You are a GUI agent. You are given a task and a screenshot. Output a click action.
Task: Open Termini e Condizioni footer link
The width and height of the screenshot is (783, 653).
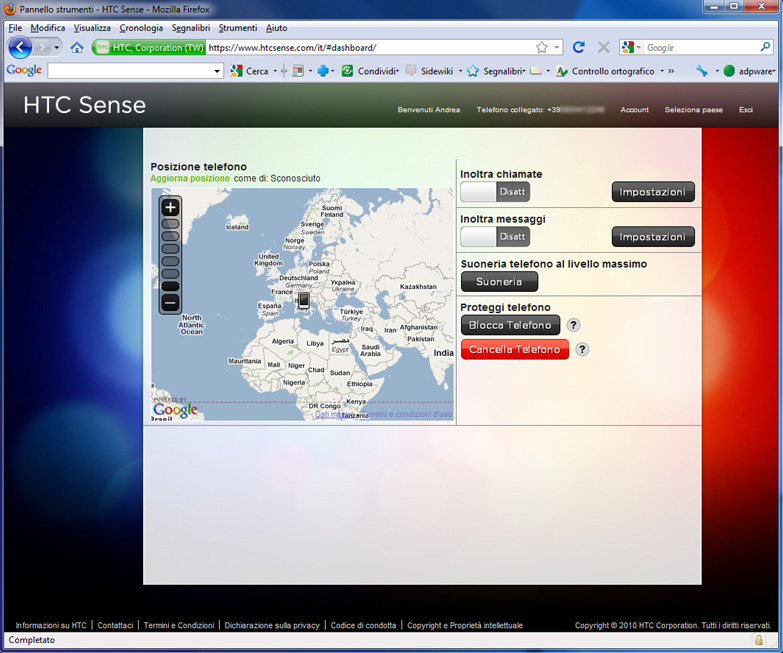179,625
